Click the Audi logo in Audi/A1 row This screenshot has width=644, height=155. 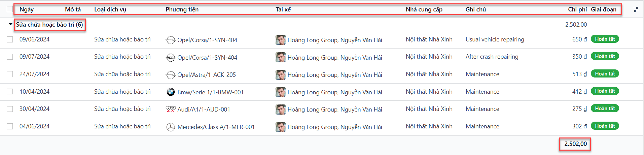coord(171,109)
